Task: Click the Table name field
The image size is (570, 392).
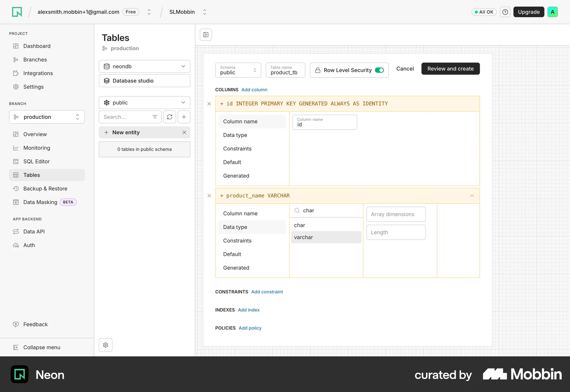Action: coord(285,70)
